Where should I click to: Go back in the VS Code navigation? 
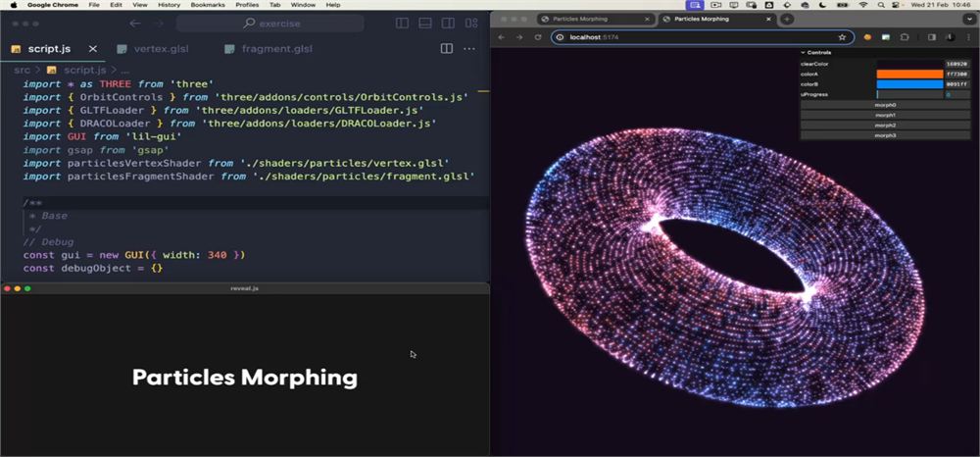[134, 24]
